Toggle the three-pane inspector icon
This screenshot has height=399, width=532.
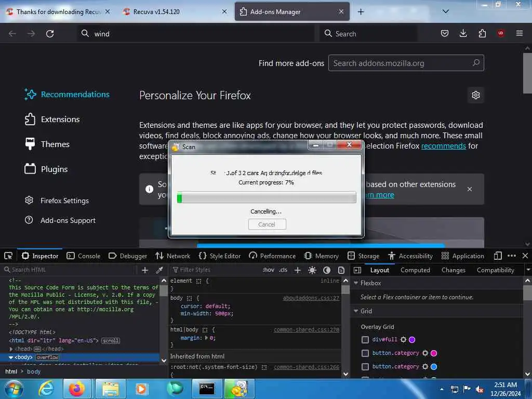point(357,270)
